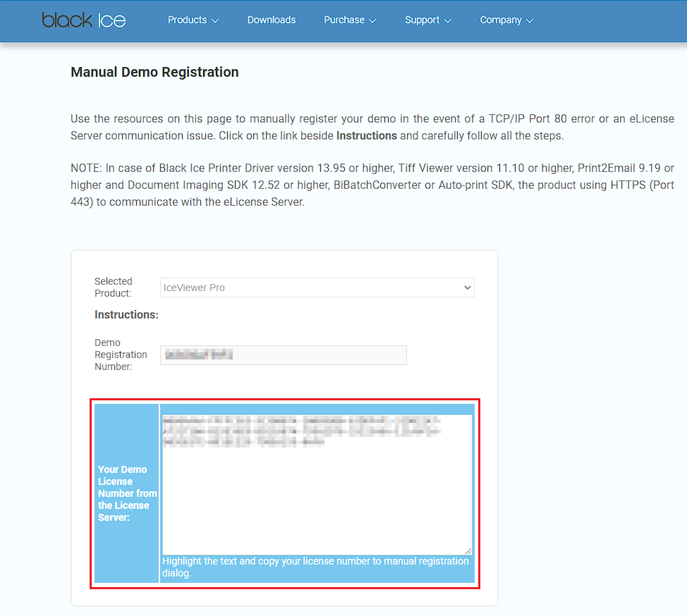The height and width of the screenshot is (616, 687).
Task: Open the Products menu
Action: tap(193, 20)
